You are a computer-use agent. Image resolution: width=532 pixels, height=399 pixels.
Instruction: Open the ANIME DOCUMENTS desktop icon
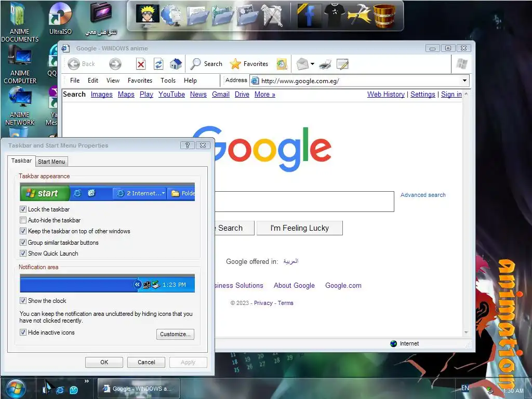pos(20,22)
